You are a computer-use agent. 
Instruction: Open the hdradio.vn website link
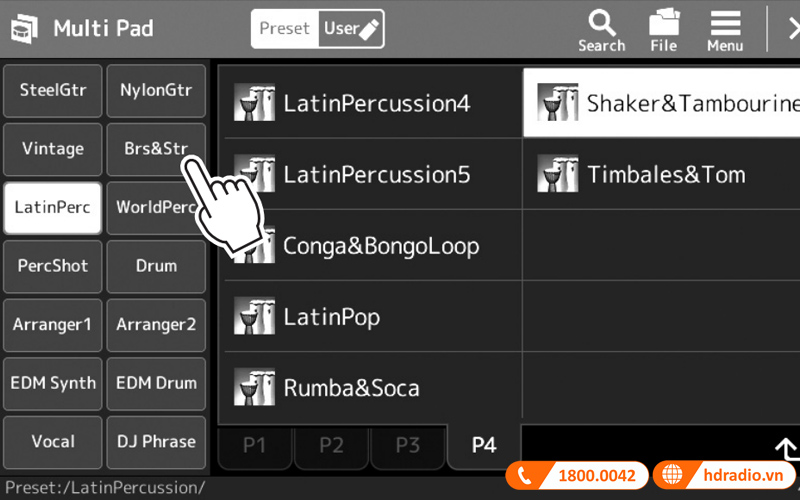725,476
